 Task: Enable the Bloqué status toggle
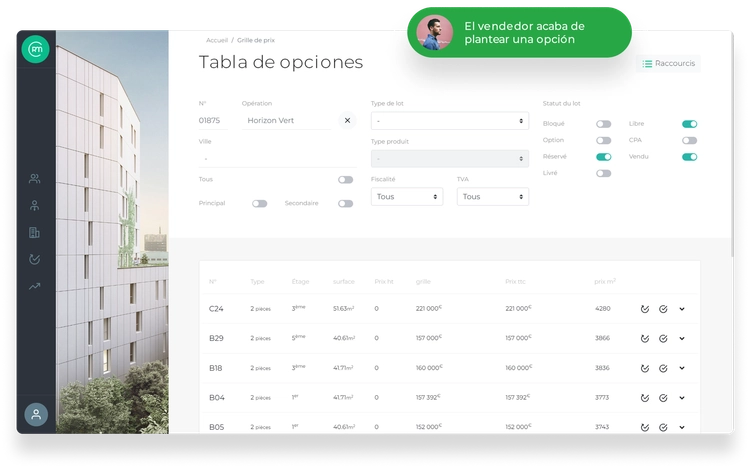[x=603, y=124]
